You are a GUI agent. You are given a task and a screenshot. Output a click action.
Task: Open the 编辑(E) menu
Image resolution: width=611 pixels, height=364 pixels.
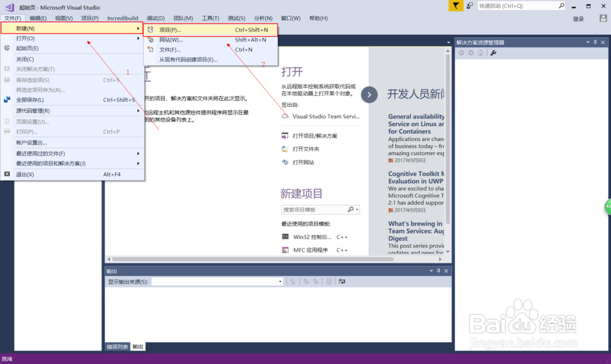pos(38,18)
